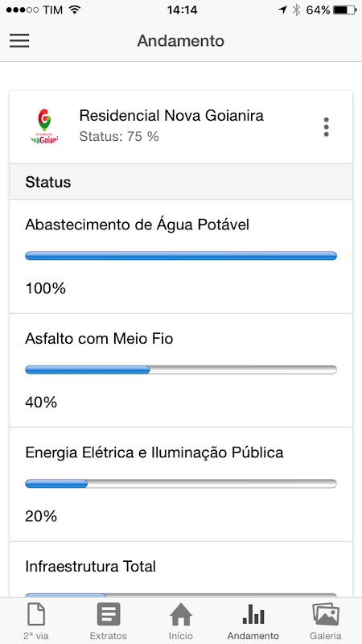Open the 2ª via document tab
The image size is (362, 644).
(36, 621)
